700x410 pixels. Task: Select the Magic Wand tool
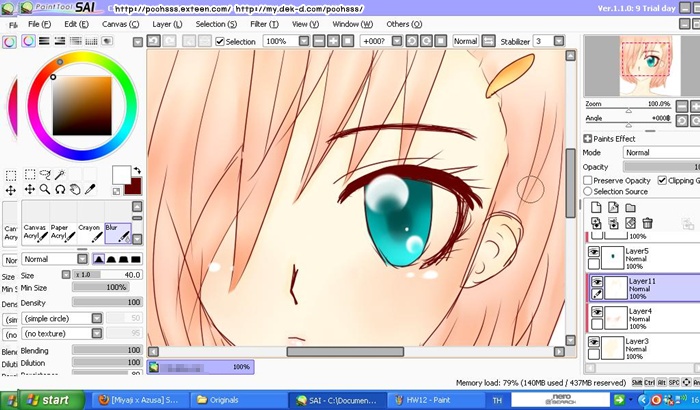tap(60, 174)
